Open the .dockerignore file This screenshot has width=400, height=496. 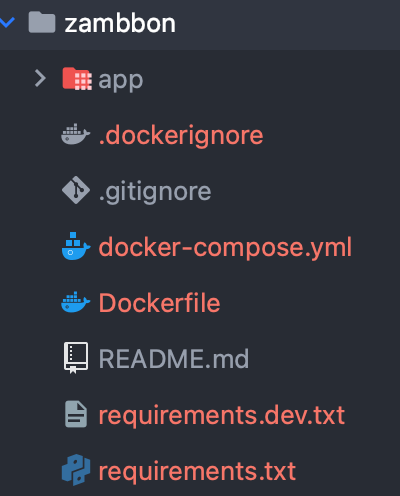coord(181,136)
